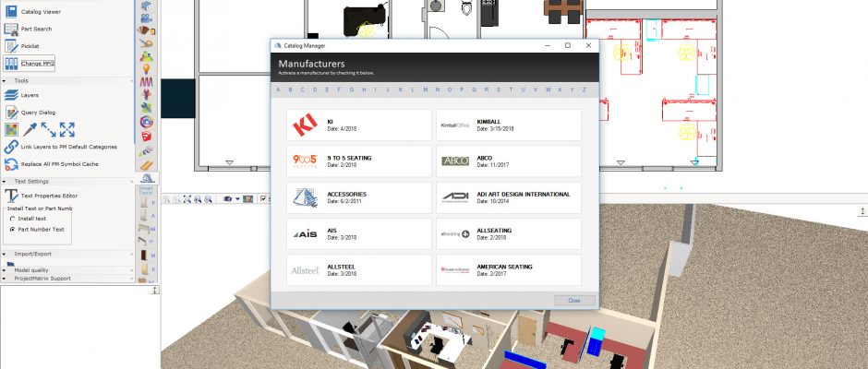This screenshot has width=868, height=369.
Task: Open the camera dropdown arrow in 3D toolbar
Action: (x=237, y=198)
